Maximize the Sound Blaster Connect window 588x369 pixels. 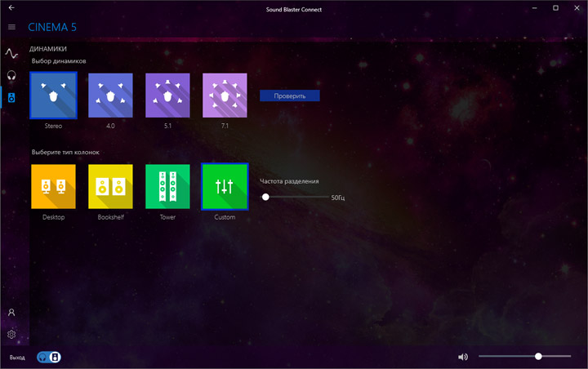[x=555, y=7]
